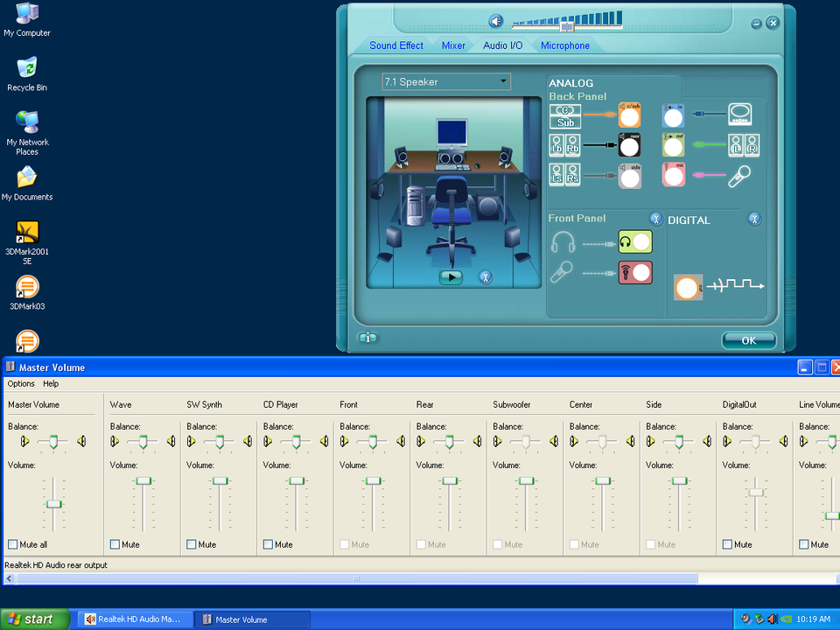The height and width of the screenshot is (630, 840).
Task: Check the Mute all box for Master Volume
Action: coord(13,544)
